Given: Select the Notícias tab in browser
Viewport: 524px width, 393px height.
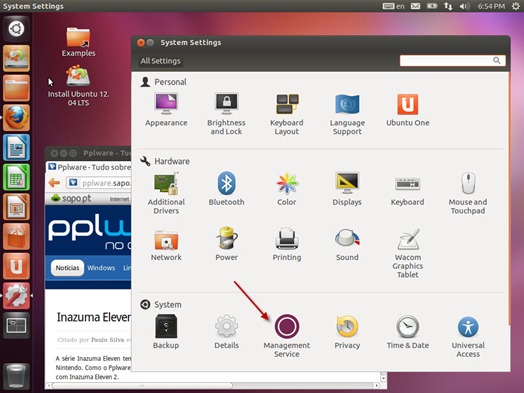Looking at the screenshot, I should coord(67,268).
